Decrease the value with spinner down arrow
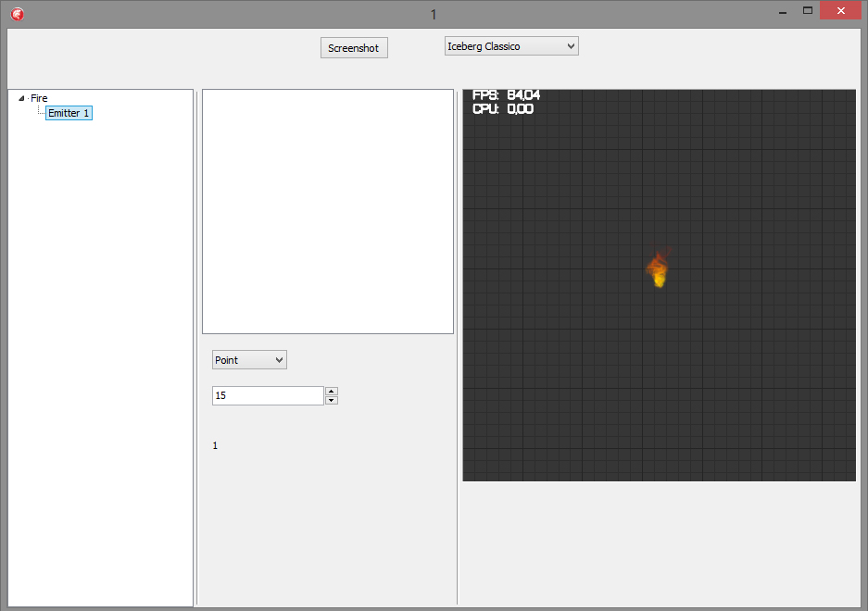This screenshot has width=868, height=611. [x=331, y=400]
